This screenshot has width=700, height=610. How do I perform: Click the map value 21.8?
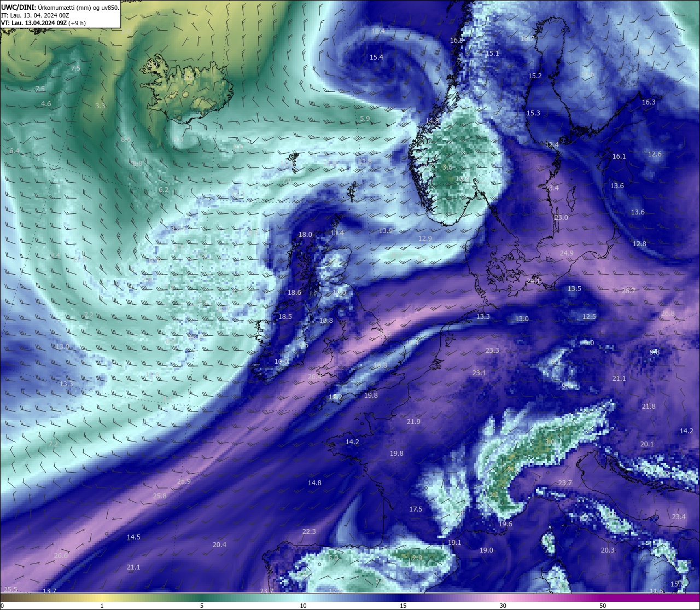(x=649, y=406)
